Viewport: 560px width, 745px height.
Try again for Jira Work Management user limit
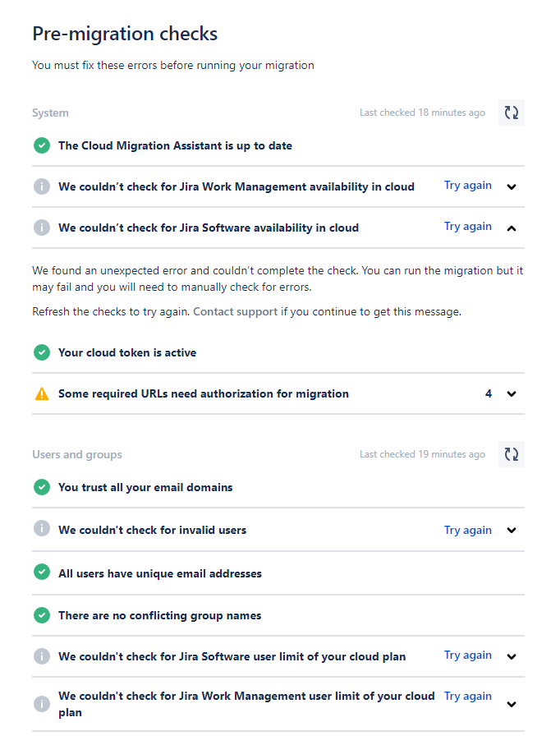[468, 696]
